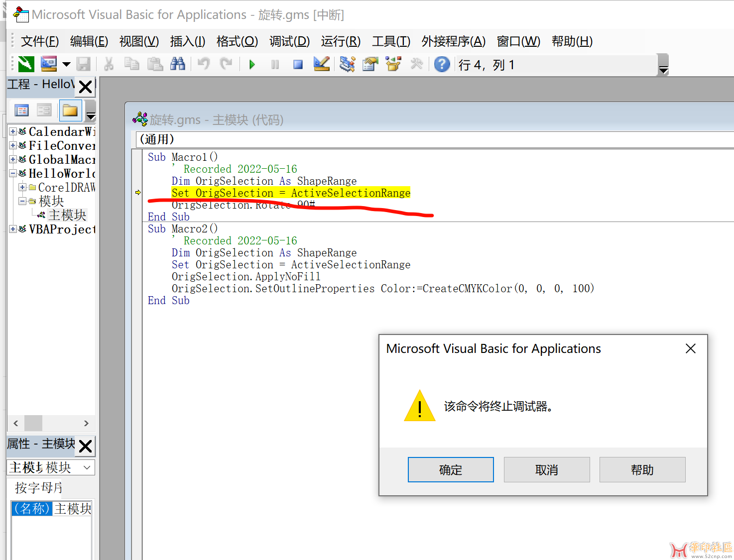Click the Cut scissors icon
Viewport: 734px width, 560px height.
[x=109, y=64]
